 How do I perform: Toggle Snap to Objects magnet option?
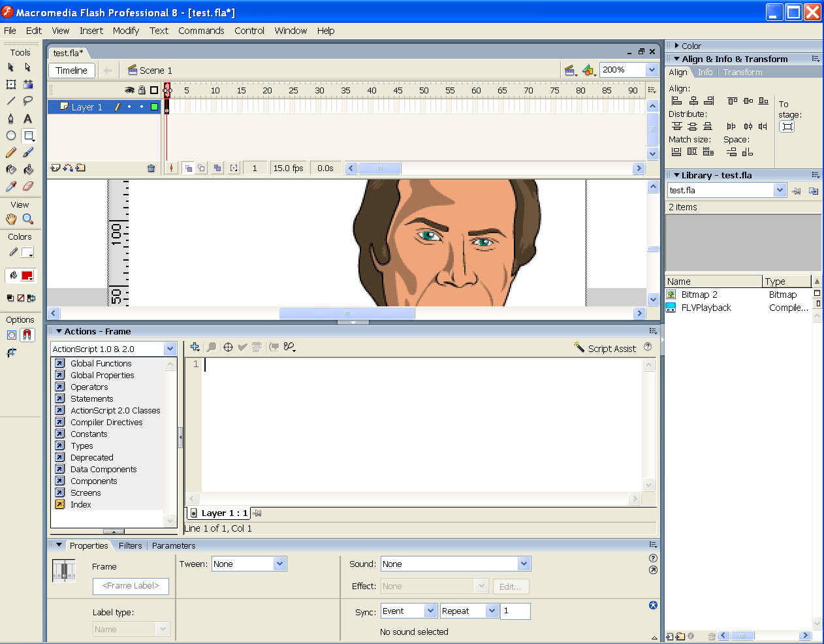[x=26, y=334]
